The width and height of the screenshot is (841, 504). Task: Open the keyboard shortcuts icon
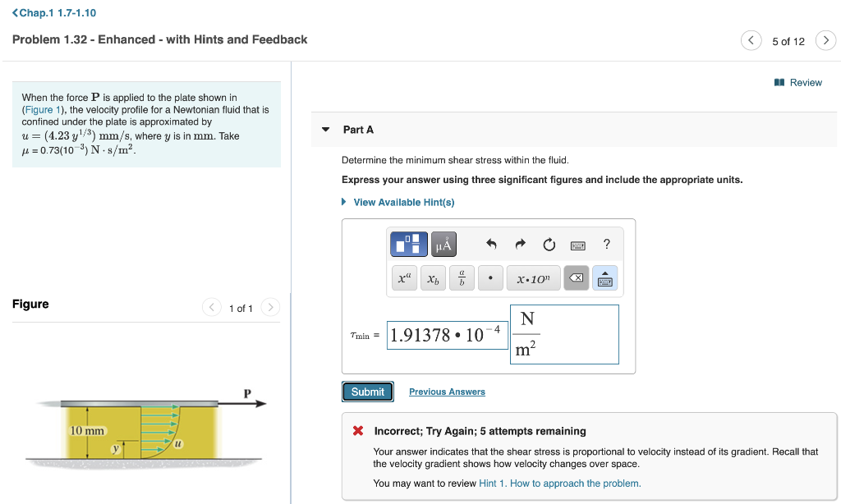(x=577, y=245)
